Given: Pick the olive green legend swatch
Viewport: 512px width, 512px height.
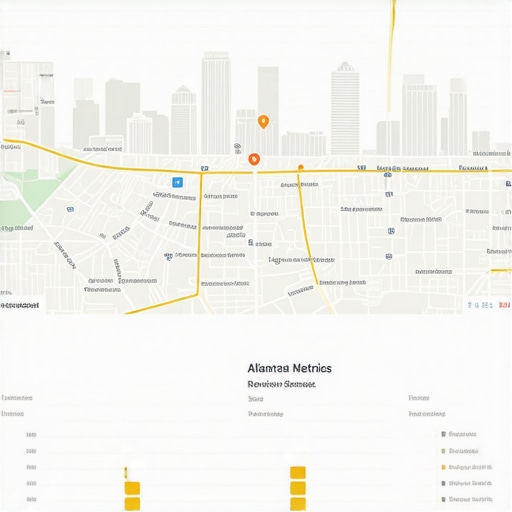Looking at the screenshot, I should pyautogui.click(x=443, y=451).
